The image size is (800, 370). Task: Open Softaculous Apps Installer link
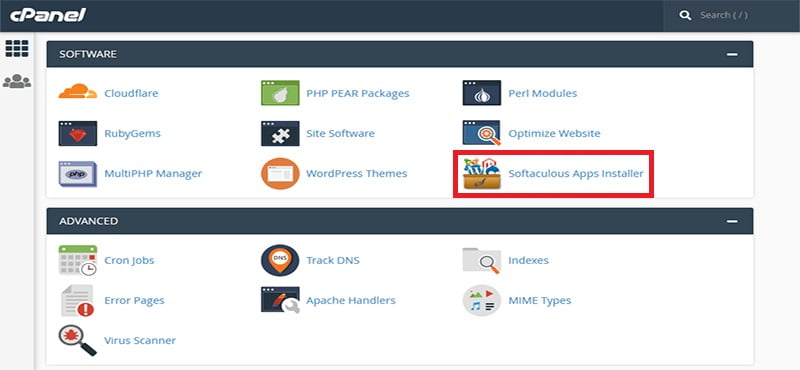[576, 174]
